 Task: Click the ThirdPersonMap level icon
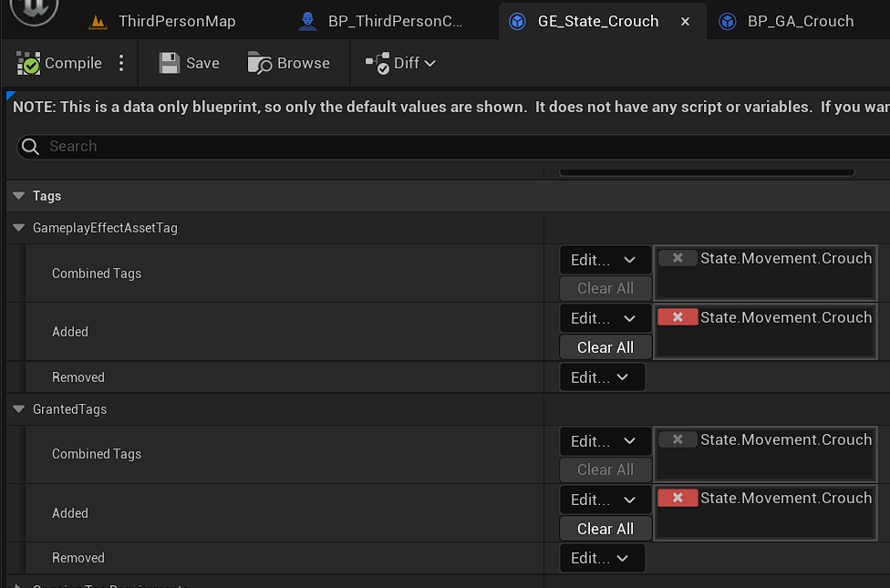click(98, 22)
